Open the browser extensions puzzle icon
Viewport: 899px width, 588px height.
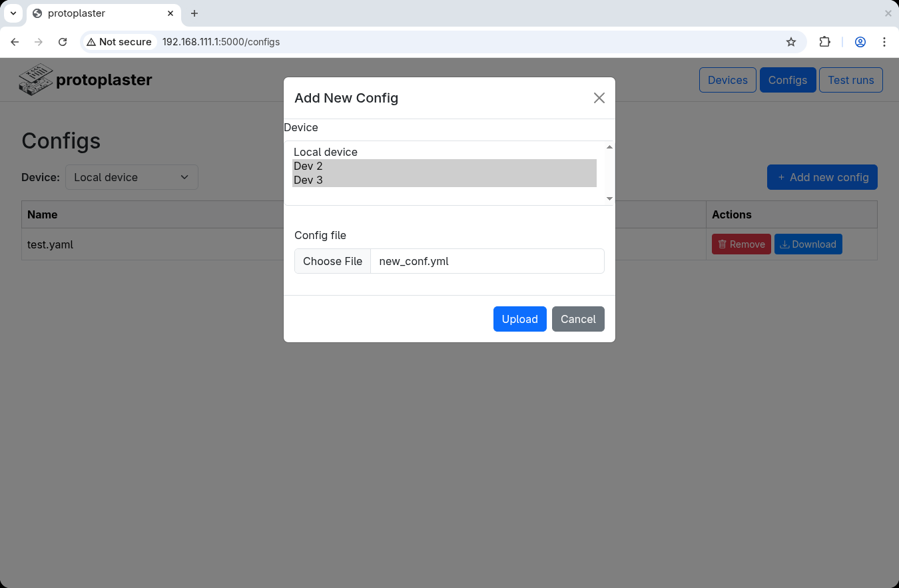click(825, 41)
